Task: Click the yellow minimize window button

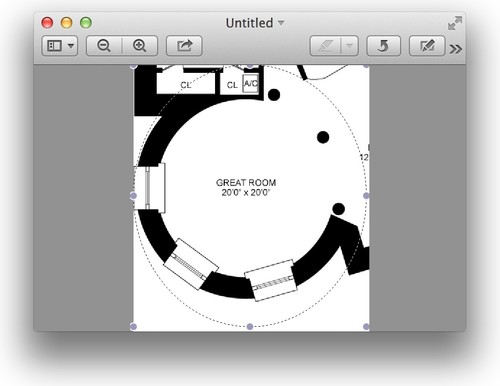Action: [x=66, y=23]
